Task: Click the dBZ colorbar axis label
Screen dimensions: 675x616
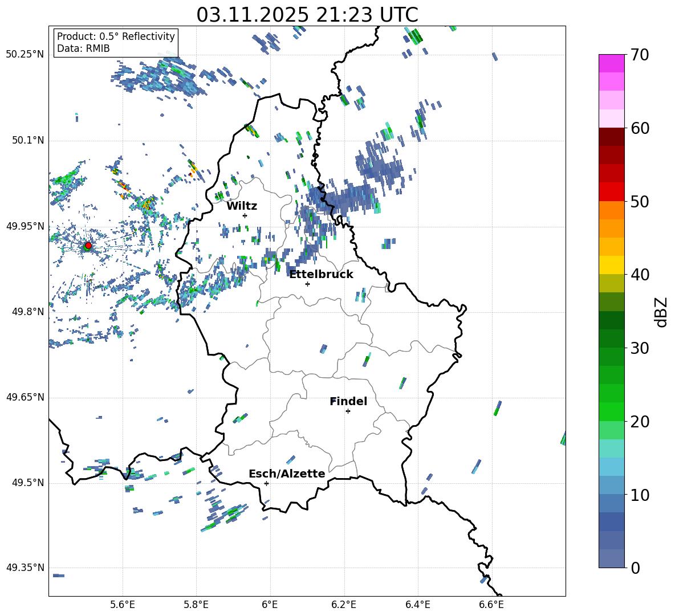Action: pos(660,312)
